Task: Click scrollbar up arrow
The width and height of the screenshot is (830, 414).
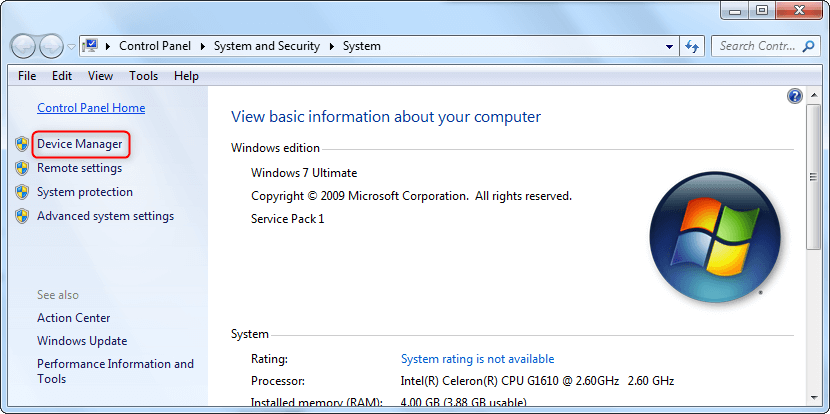Action: 814,96
